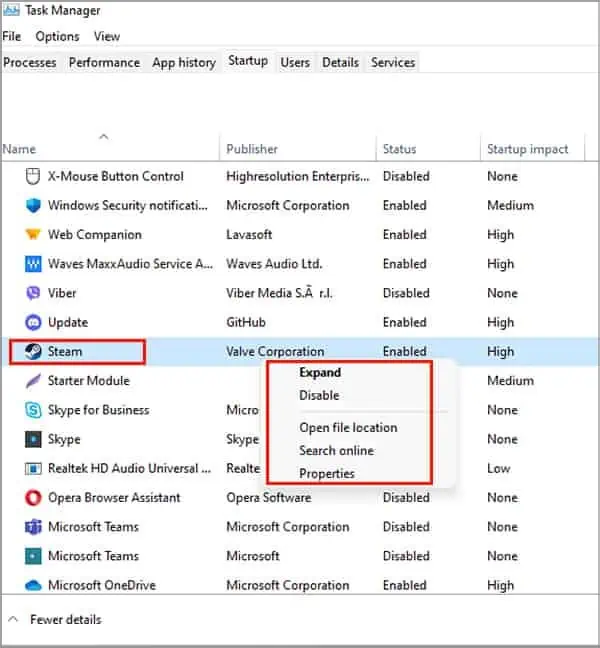Select the Starter Module entry name
This screenshot has height=648, width=600.
89,381
